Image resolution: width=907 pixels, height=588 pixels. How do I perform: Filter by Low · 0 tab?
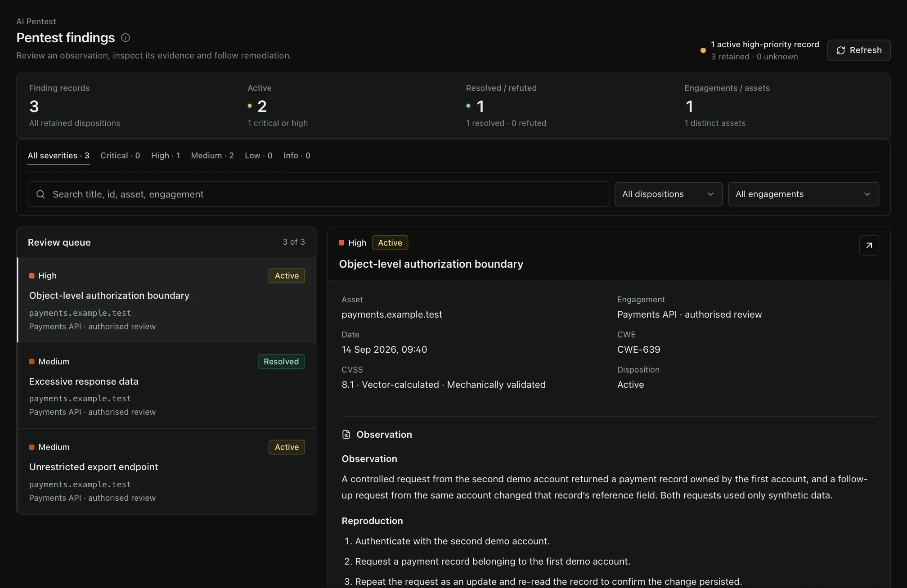pyautogui.click(x=259, y=156)
